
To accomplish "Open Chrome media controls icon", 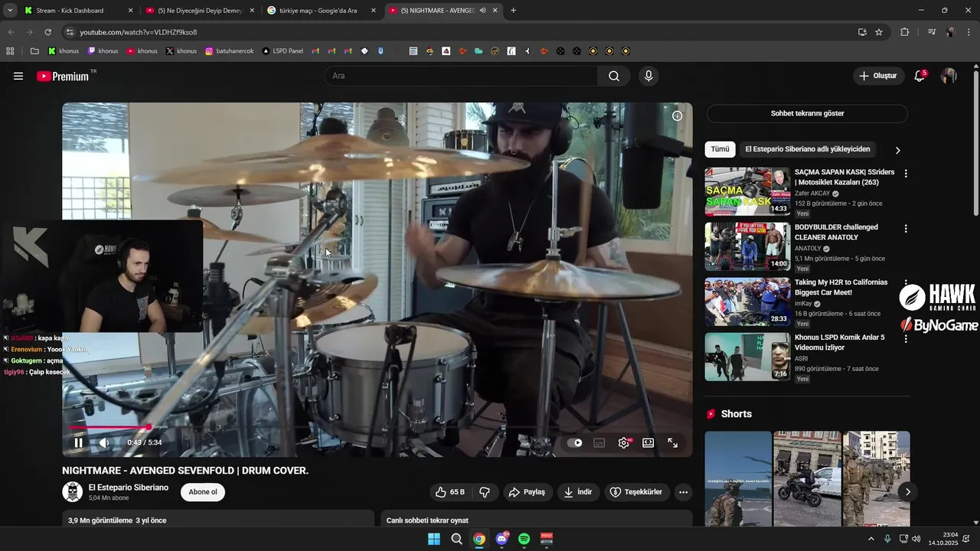I will pos(932,32).
